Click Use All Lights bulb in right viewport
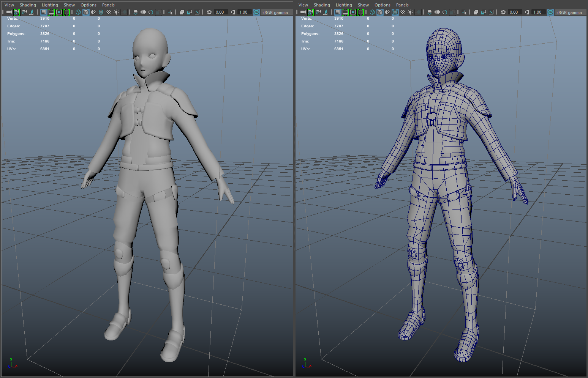This screenshot has height=378, width=588. pyautogui.click(x=410, y=12)
